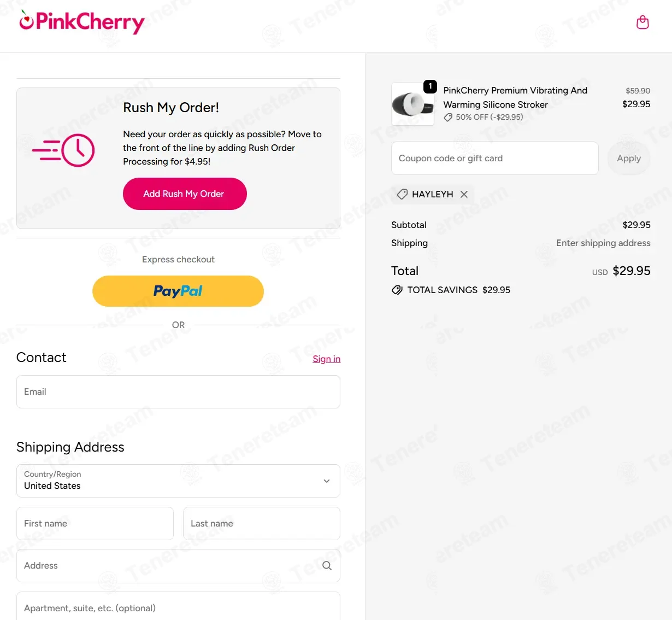Click the PinkCherry logo
This screenshot has height=620, width=672.
point(82,22)
